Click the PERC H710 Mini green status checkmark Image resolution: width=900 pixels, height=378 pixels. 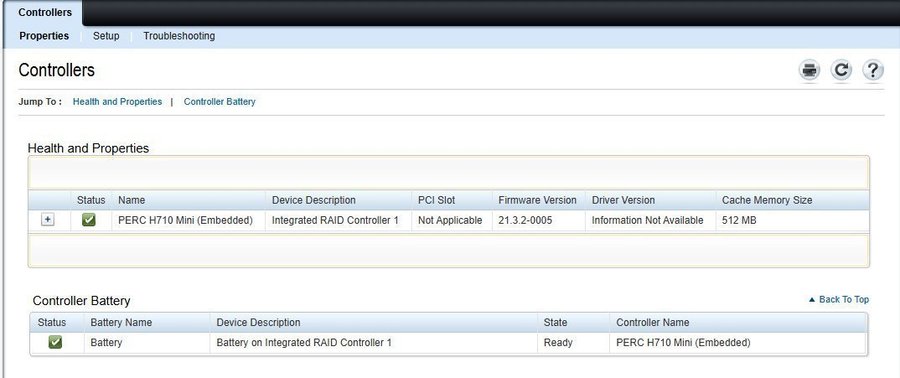[x=88, y=220]
